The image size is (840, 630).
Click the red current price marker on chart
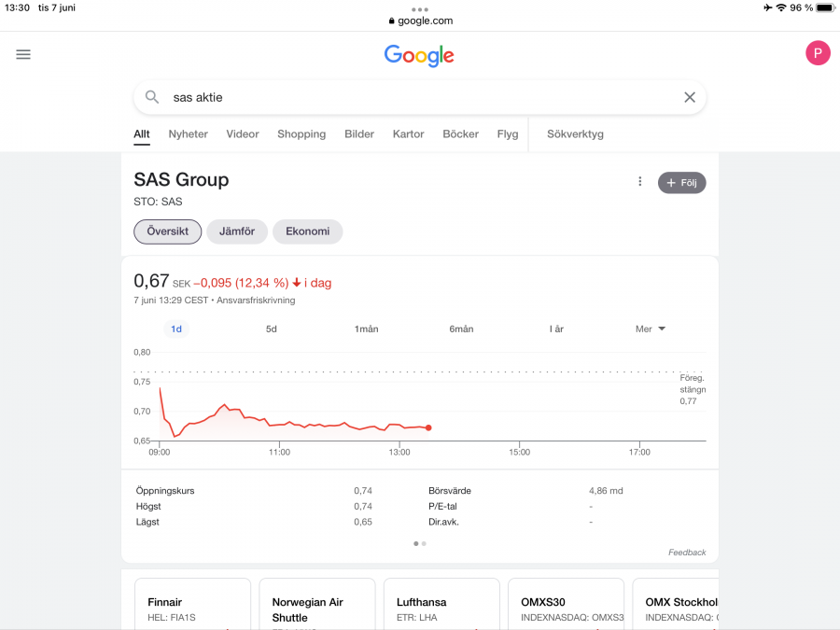click(x=428, y=427)
